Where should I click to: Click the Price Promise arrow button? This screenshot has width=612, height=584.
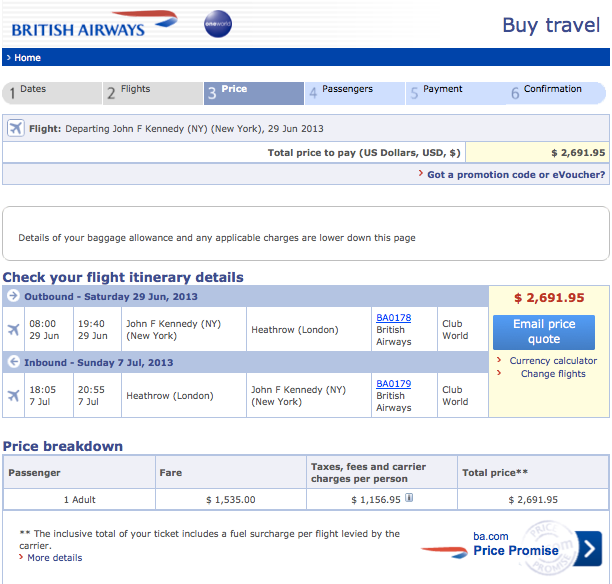pos(588,548)
